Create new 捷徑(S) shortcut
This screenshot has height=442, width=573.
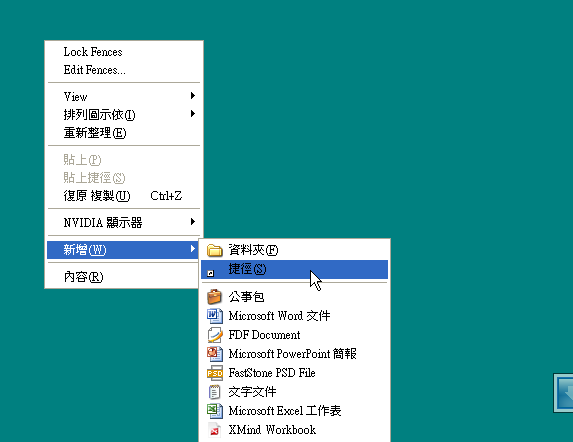(x=294, y=269)
